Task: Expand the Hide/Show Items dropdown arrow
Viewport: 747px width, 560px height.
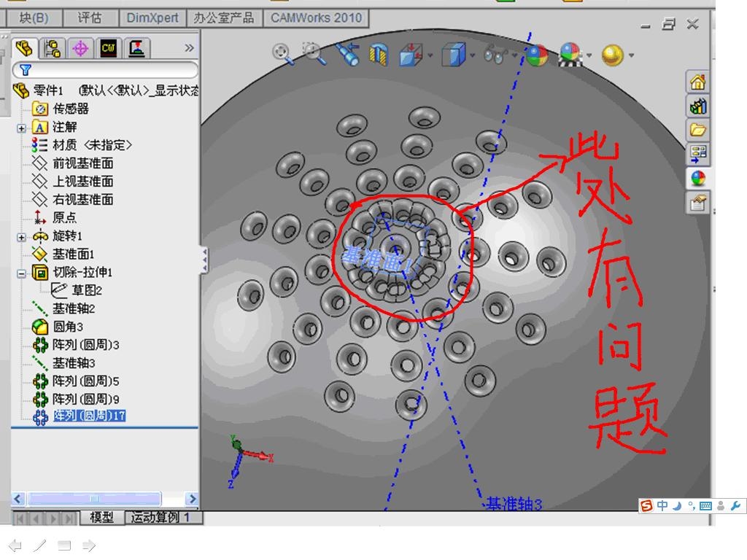Action: (515, 55)
